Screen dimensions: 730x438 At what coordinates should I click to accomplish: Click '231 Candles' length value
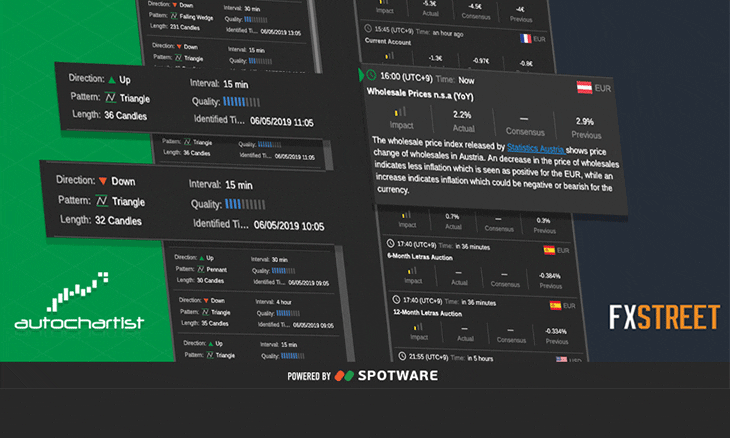tap(185, 27)
